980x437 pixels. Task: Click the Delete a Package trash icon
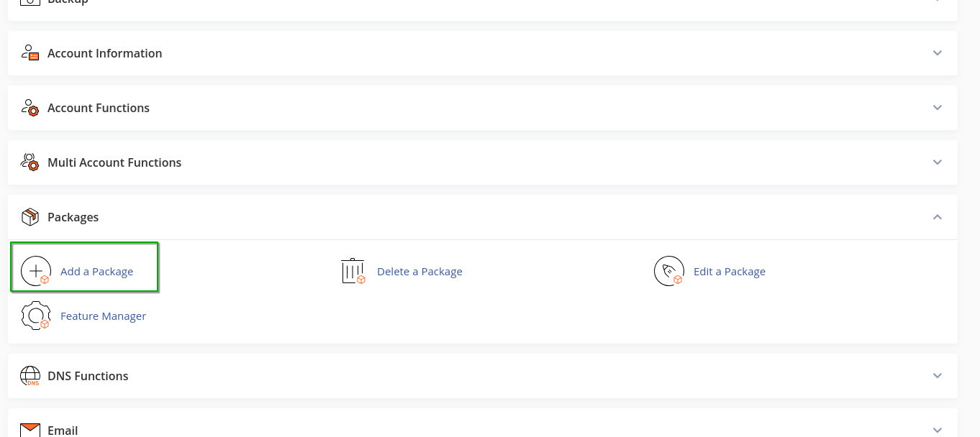(x=353, y=271)
